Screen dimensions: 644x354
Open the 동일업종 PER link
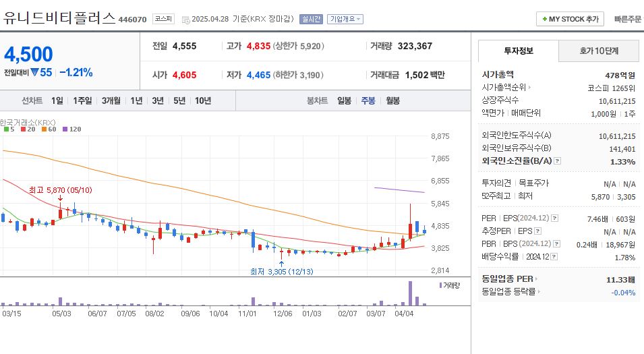tap(509, 279)
